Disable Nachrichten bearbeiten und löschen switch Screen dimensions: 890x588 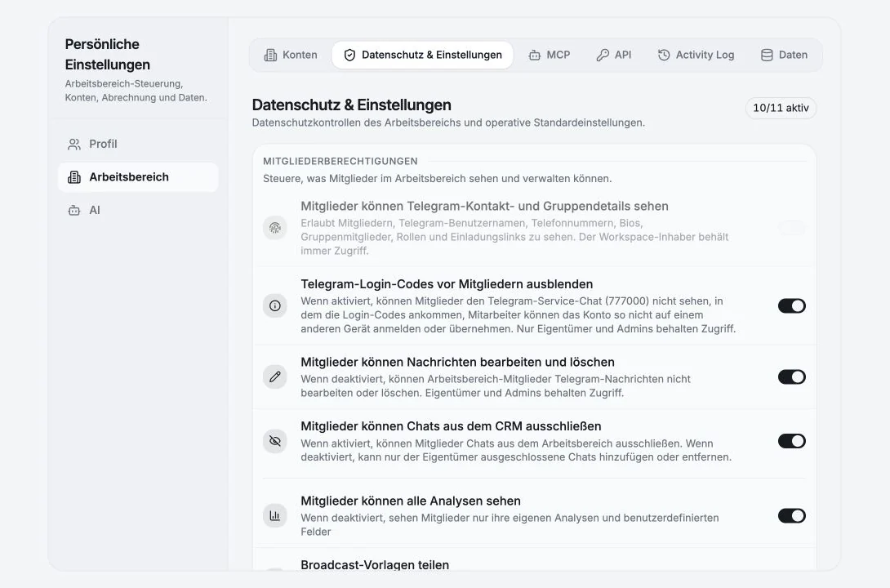(x=792, y=376)
